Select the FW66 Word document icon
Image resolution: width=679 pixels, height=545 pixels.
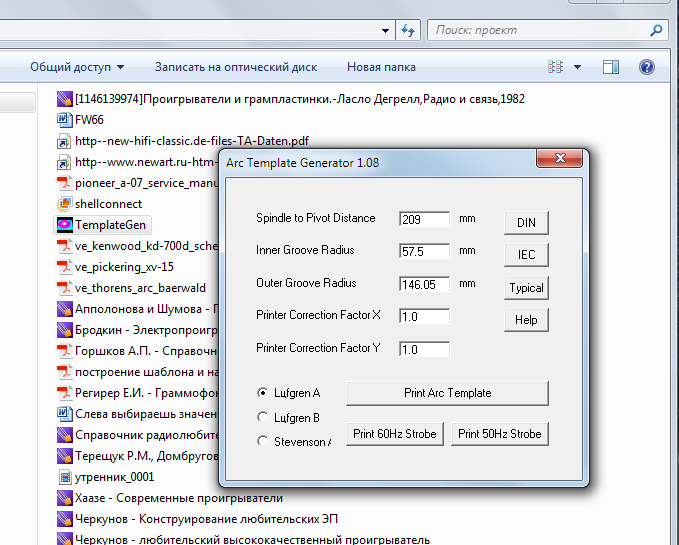point(64,120)
